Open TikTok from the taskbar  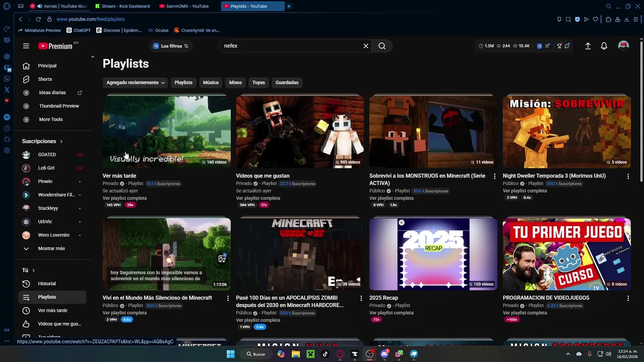pyautogui.click(x=325, y=354)
